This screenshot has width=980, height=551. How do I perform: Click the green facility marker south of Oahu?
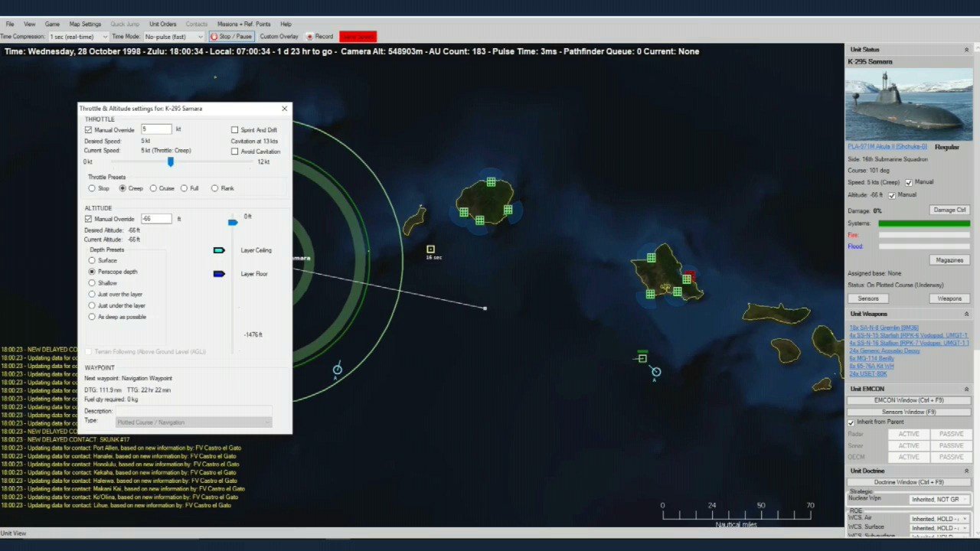(642, 357)
